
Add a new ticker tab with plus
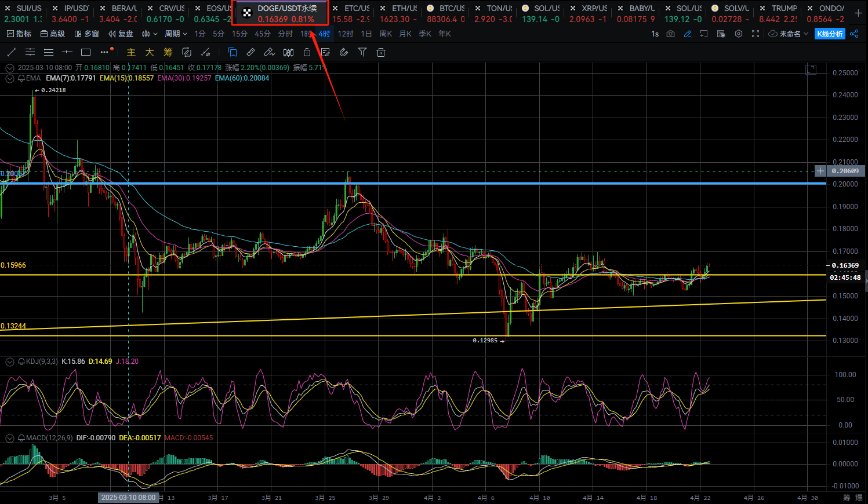858,13
